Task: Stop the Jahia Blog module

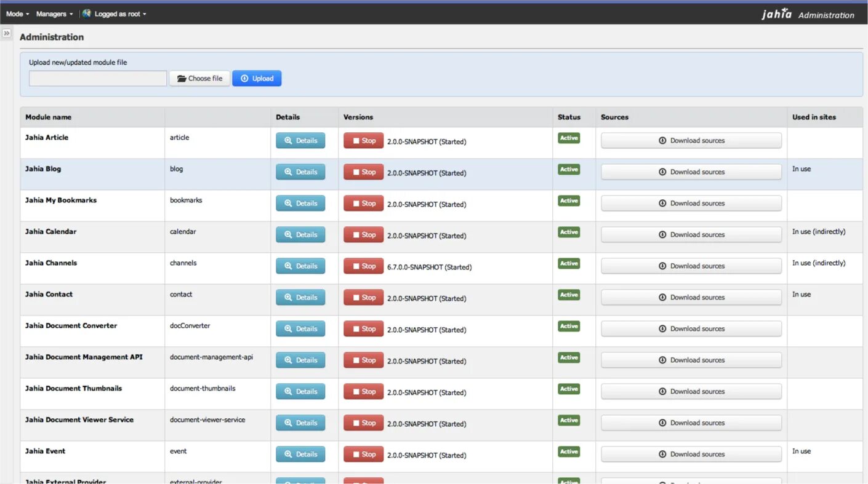Action: (x=363, y=172)
